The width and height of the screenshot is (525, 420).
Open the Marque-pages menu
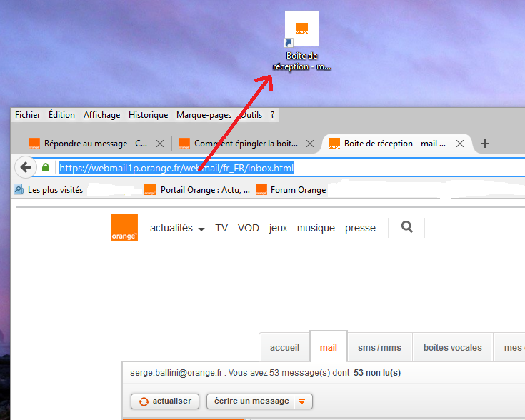[204, 115]
